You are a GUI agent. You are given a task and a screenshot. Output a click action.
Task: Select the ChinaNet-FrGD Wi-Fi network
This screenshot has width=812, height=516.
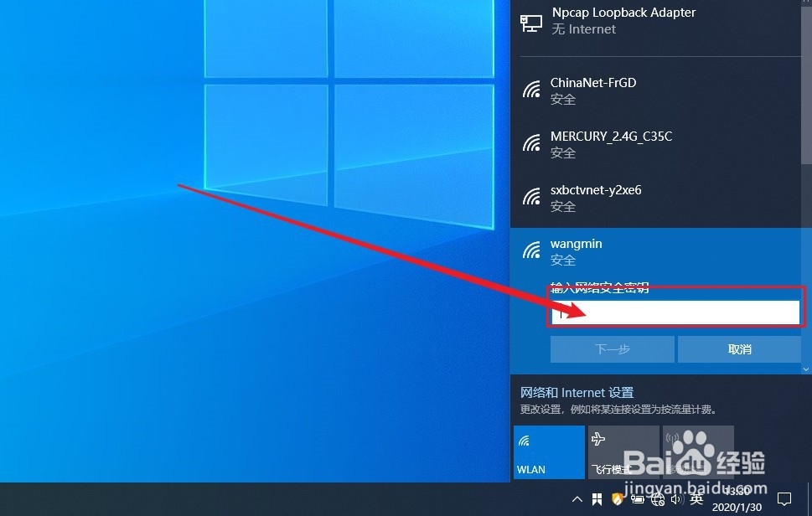[x=656, y=90]
